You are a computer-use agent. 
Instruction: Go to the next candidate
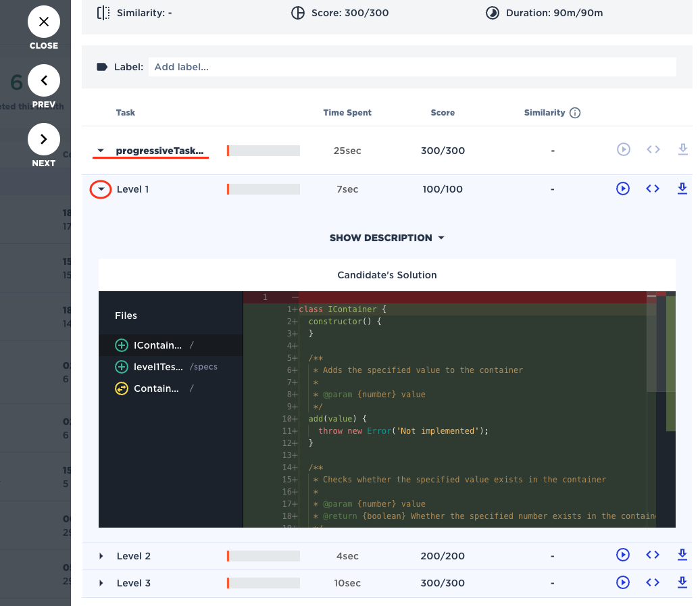(x=44, y=139)
